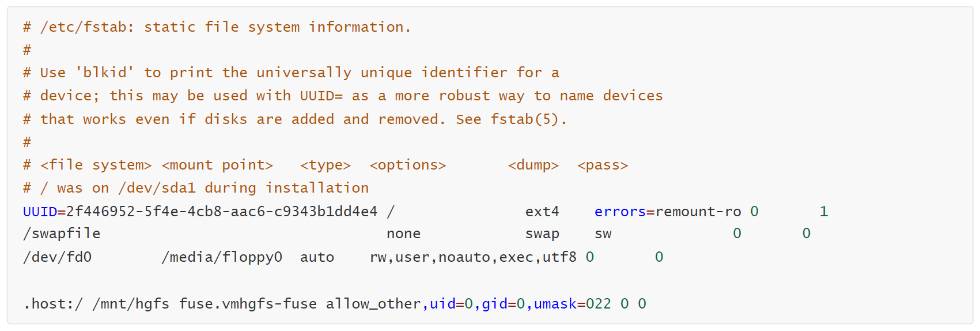Click the swap type on swapfile line
Screen dimensions: 980x331
(542, 234)
